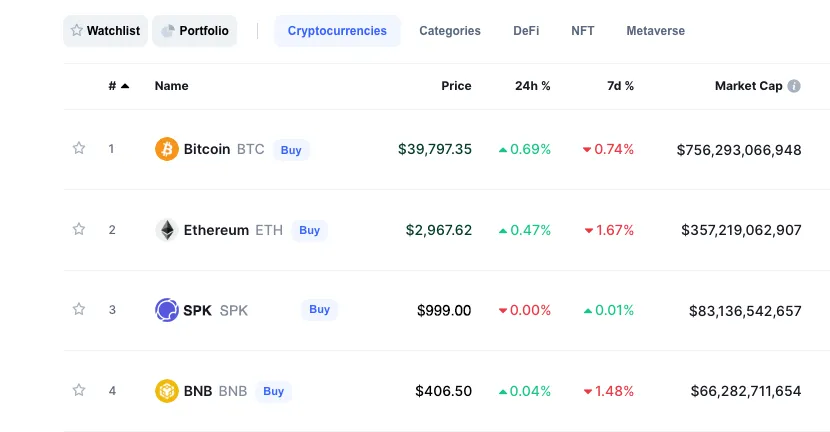
Task: Sort the table by 24h % column
Action: 533,86
